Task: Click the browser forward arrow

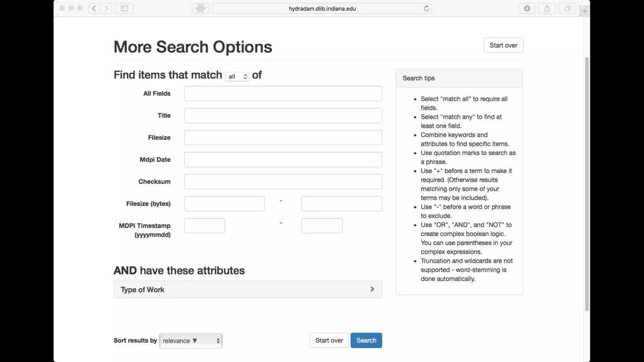Action: point(106,8)
